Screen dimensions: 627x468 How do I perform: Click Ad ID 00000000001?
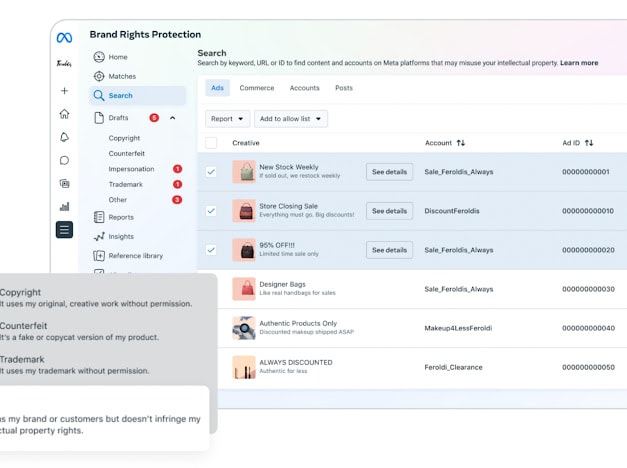[x=586, y=172]
